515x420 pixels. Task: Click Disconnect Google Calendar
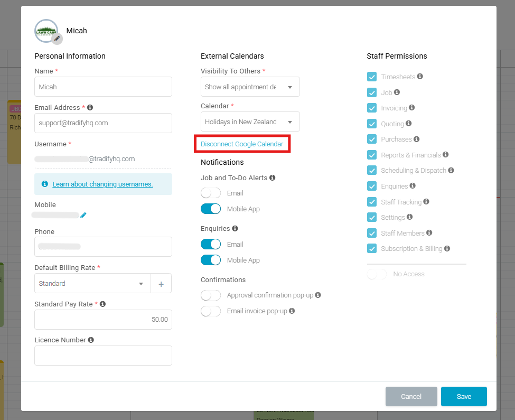242,143
